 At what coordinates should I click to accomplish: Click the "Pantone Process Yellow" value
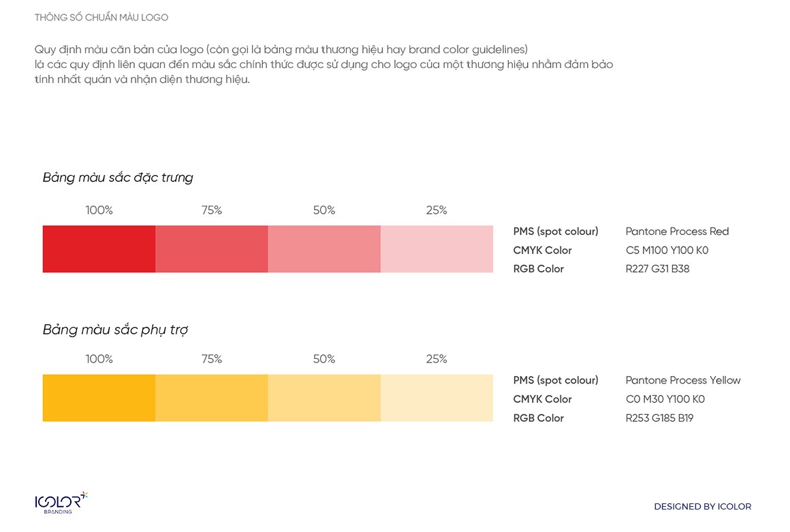[x=683, y=380]
